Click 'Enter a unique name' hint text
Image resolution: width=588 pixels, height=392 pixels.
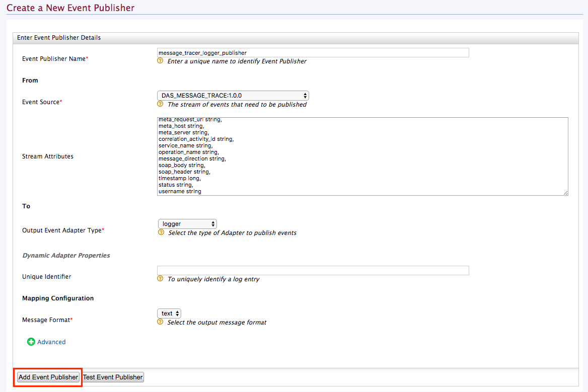(237, 61)
